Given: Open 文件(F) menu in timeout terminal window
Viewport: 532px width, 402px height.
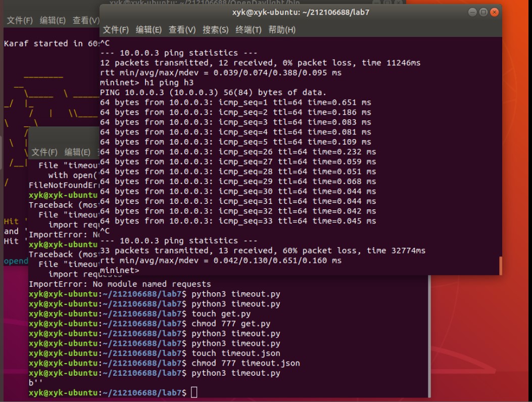Looking at the screenshot, I should click(x=44, y=152).
